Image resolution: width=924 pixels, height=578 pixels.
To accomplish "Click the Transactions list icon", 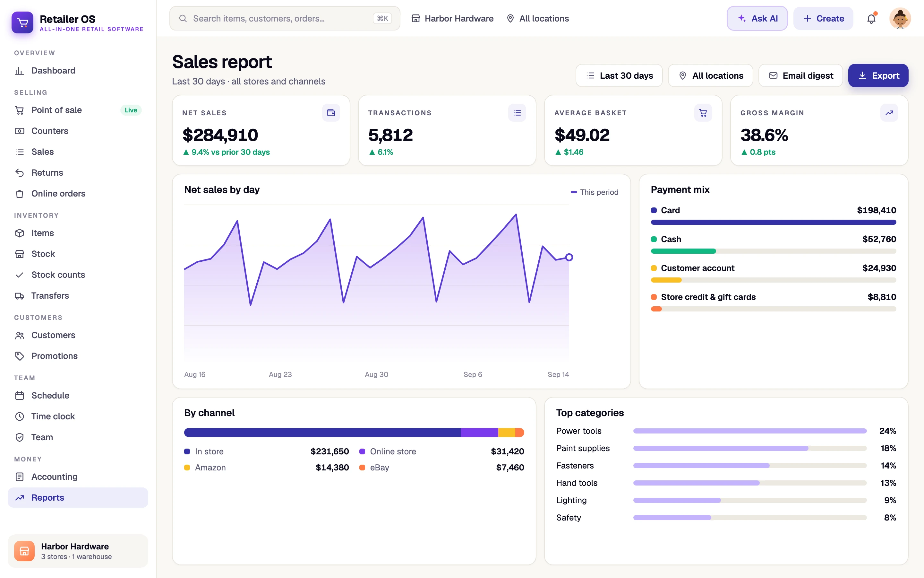I will coord(517,113).
